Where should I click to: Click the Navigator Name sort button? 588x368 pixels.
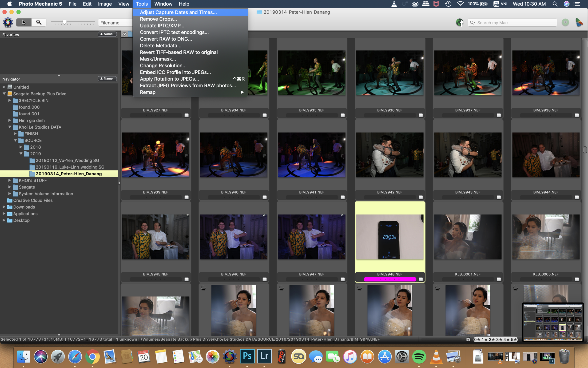tap(107, 79)
